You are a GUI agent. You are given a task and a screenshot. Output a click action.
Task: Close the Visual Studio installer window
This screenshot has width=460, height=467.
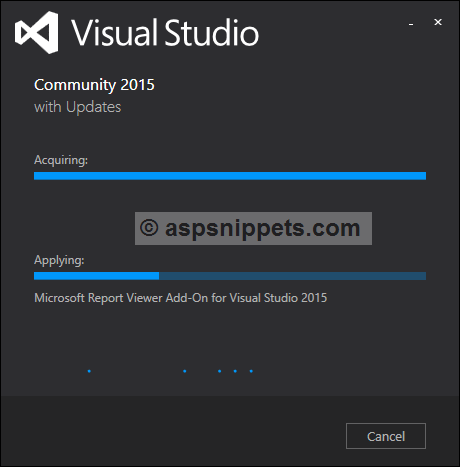click(x=438, y=22)
